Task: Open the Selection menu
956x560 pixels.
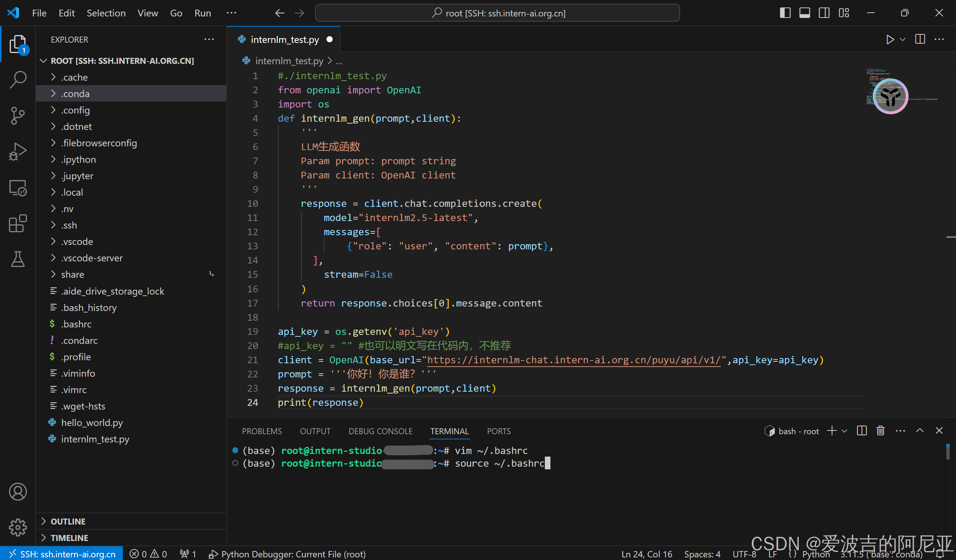Action: (106, 13)
